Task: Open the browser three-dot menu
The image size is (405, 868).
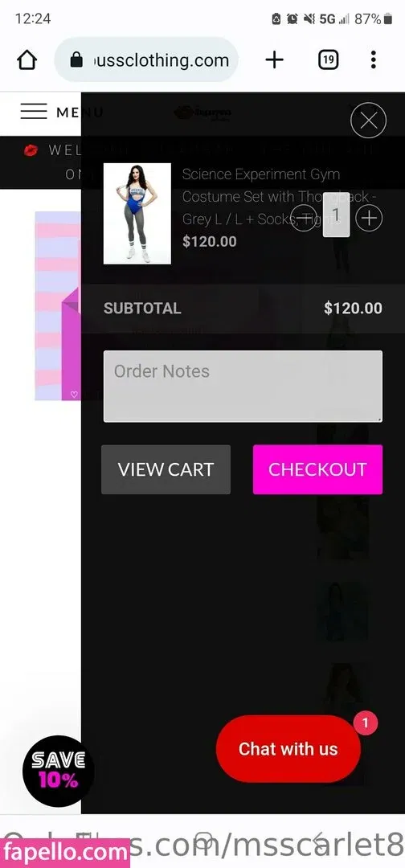Action: pos(374,59)
